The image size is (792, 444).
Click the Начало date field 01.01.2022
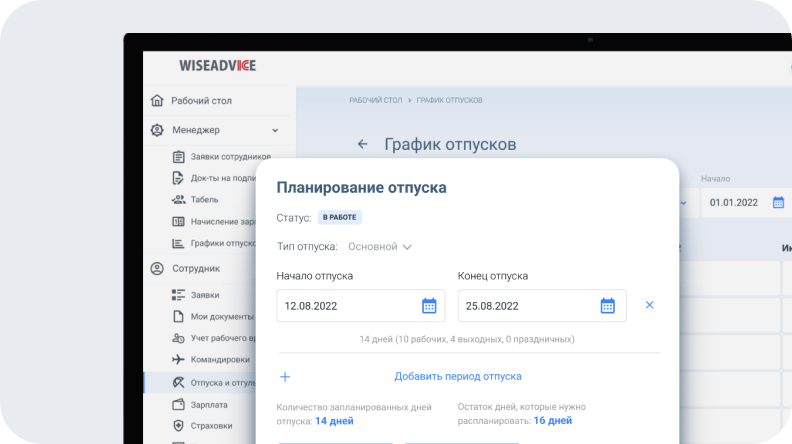[x=745, y=203]
